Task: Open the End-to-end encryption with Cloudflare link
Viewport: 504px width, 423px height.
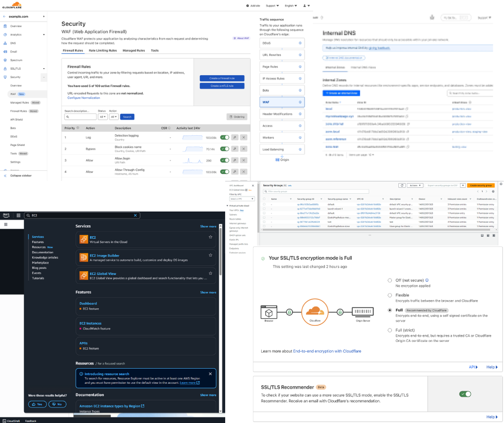Action: (x=327, y=351)
